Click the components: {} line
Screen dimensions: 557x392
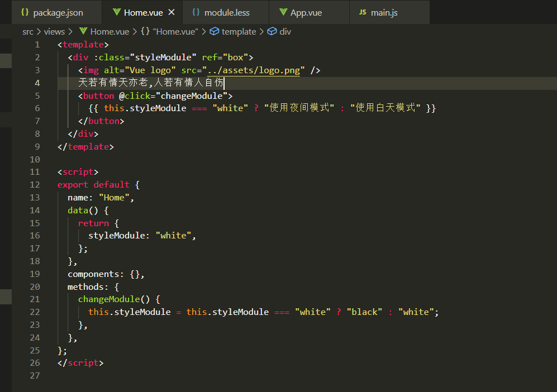[x=106, y=274]
